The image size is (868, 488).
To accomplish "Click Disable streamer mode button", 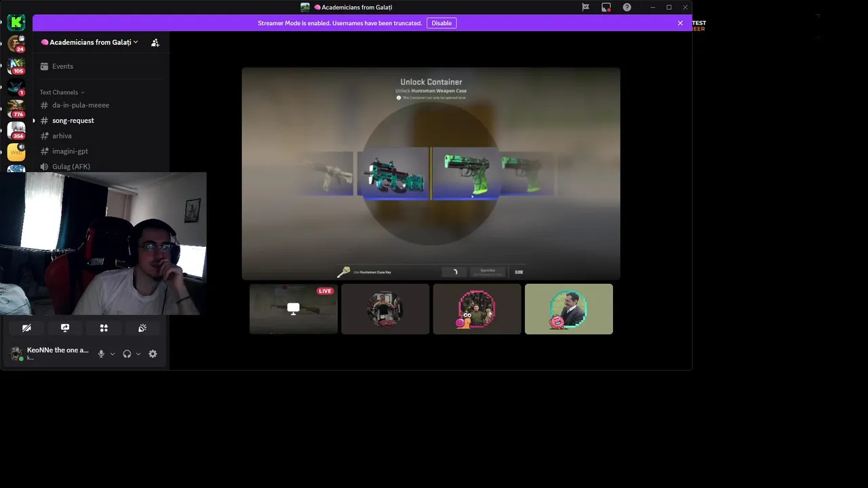I will click(x=441, y=23).
